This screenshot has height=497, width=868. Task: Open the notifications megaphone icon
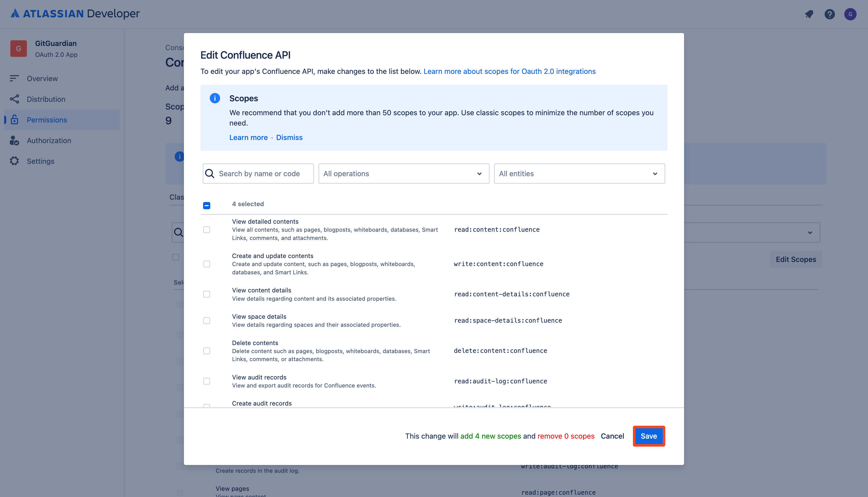pos(809,14)
